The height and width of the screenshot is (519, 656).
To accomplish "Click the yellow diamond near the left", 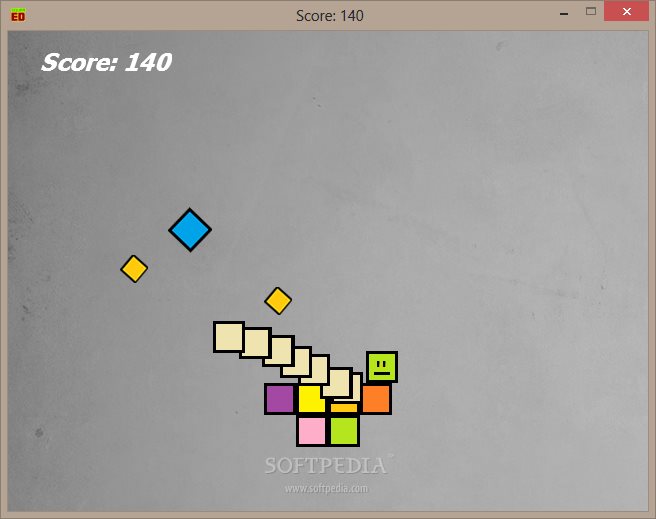I will tap(134, 269).
